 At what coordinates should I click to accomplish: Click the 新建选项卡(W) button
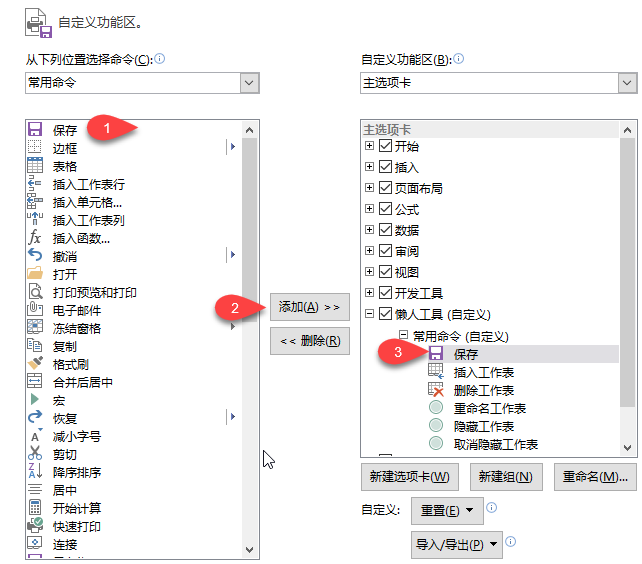coord(409,477)
